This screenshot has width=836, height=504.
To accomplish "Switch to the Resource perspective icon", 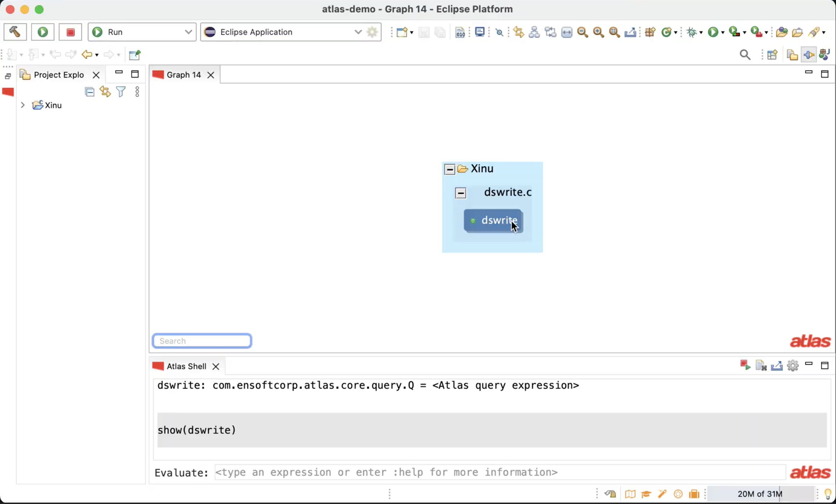I will point(792,55).
